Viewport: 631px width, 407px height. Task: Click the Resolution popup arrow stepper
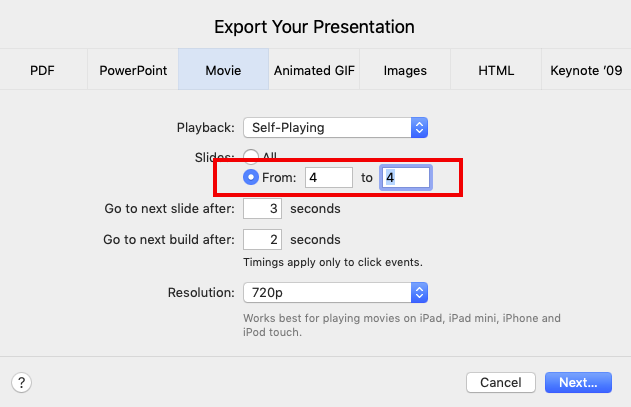point(420,292)
